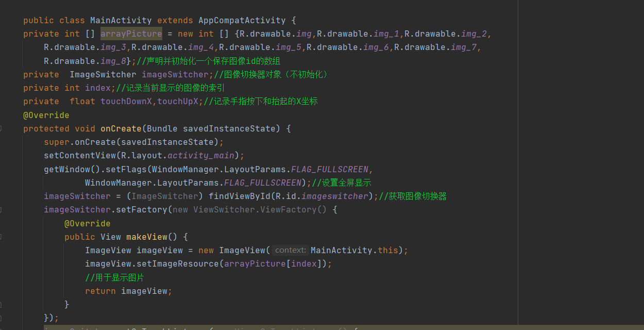
Task: Click ViewSwitcher.ViewFactory() anonymous class
Action: coord(260,210)
